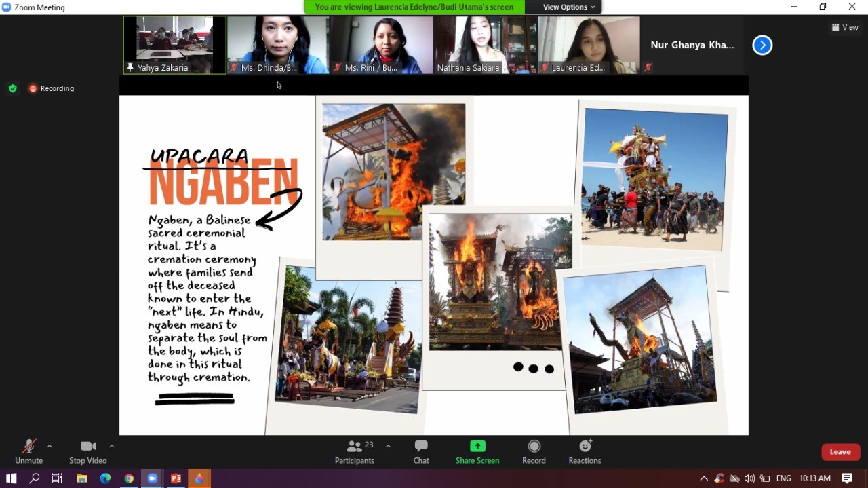Open the Reactions menu

point(585,451)
